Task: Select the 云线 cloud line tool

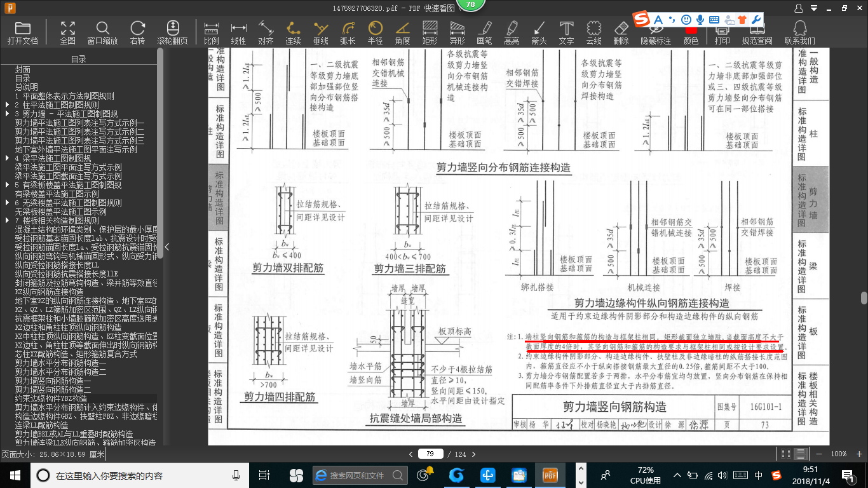Action: tap(593, 32)
